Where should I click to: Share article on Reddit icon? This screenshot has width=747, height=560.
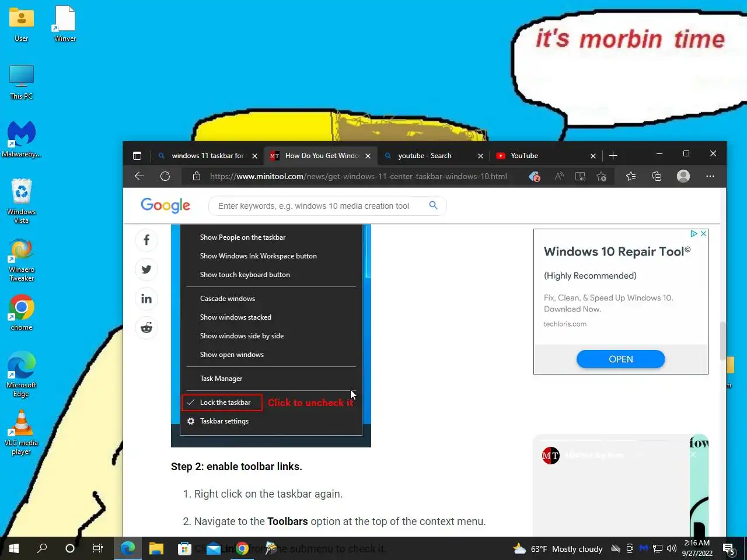(x=146, y=328)
